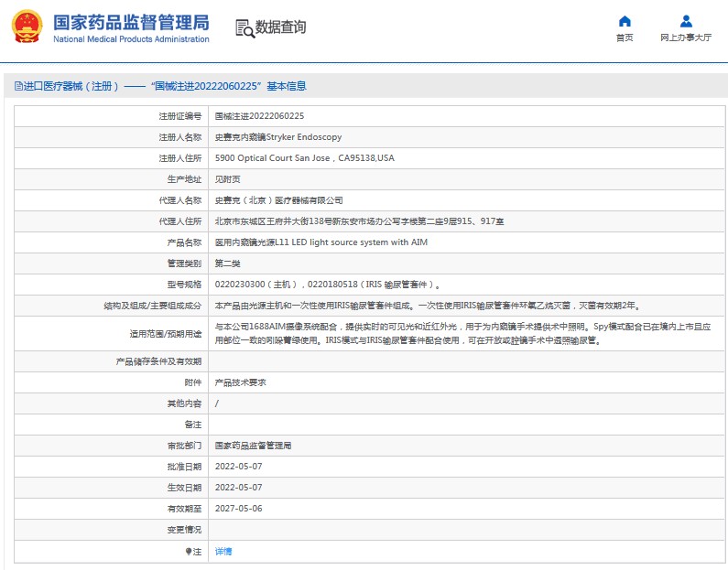The image size is (728, 570).
Task: Select 史赛克内窥镜Stryker Endoscopy cell
Action: (278, 137)
